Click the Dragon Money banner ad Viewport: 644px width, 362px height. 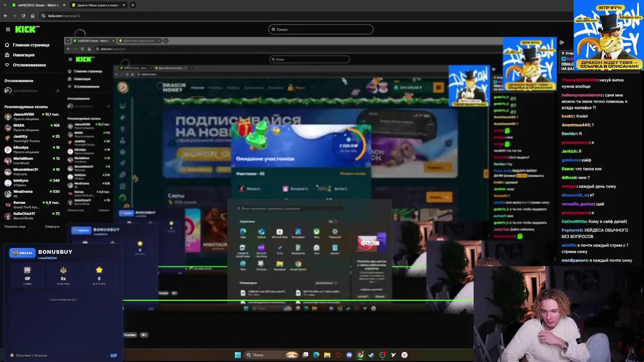[x=609, y=35]
